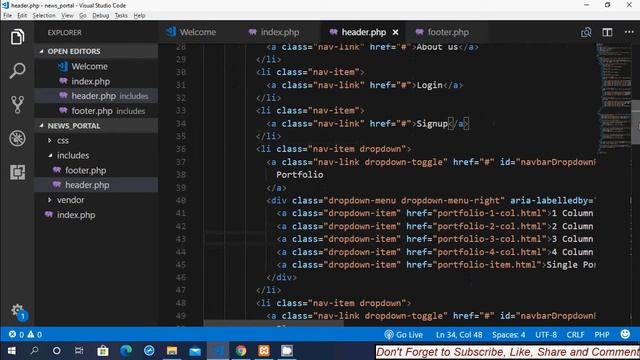Open File Explorer from taskbar
640x360 pixels.
coord(172,351)
